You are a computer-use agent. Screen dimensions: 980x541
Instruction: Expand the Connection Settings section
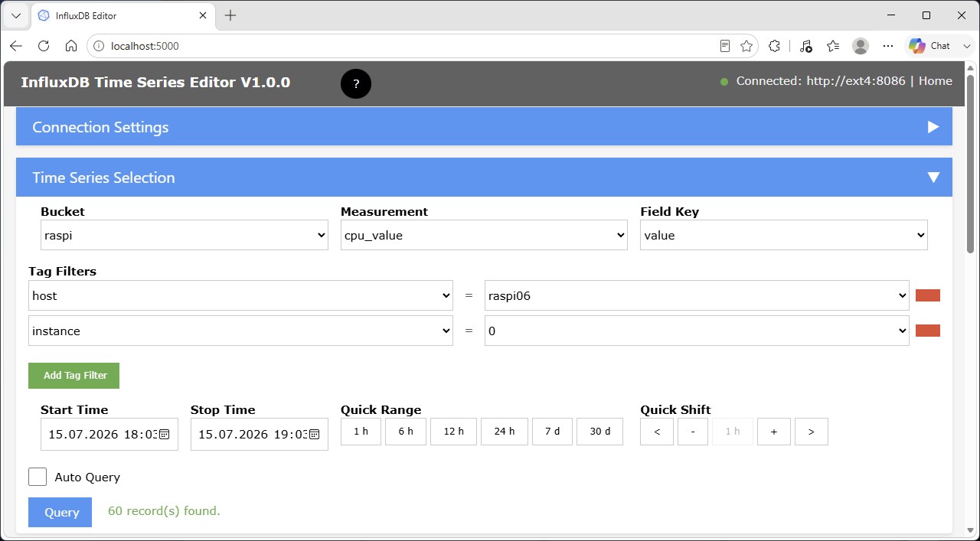484,127
